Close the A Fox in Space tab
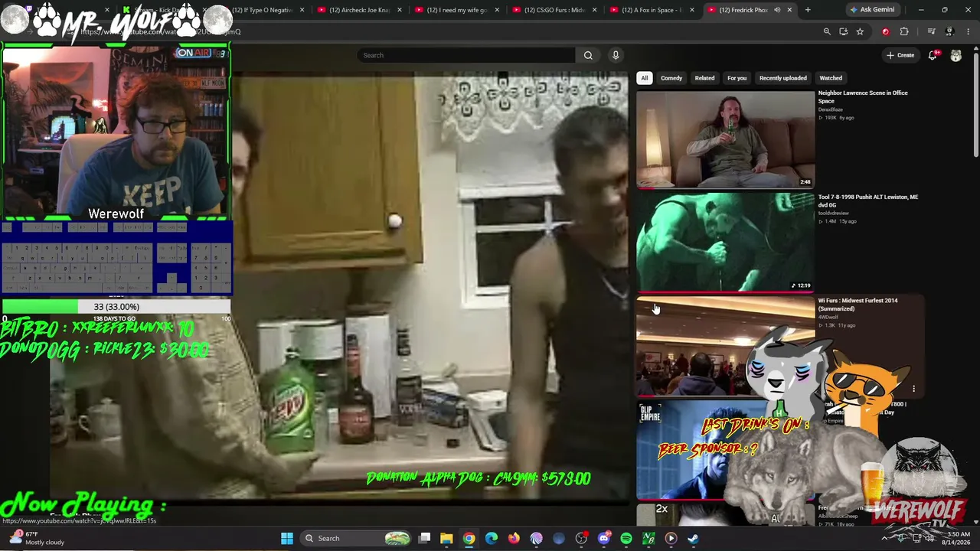The height and width of the screenshot is (551, 980). pos(692,10)
